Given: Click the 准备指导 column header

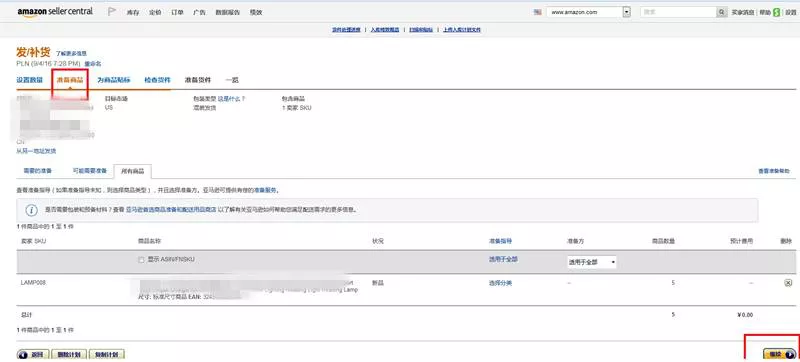Looking at the screenshot, I should [500, 241].
